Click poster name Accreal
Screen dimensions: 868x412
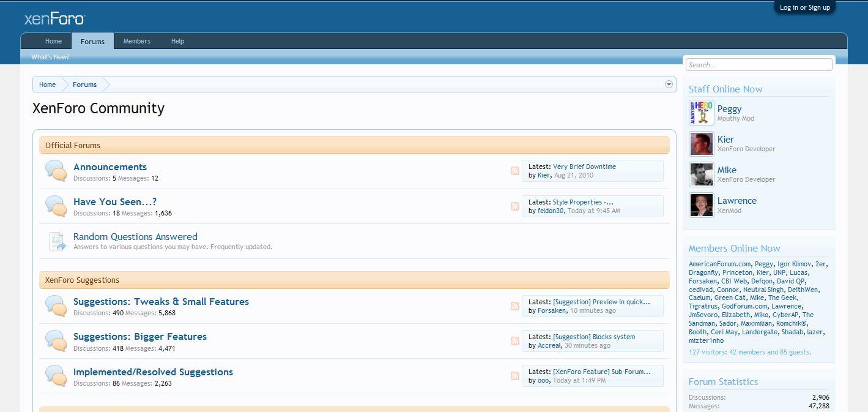click(549, 345)
